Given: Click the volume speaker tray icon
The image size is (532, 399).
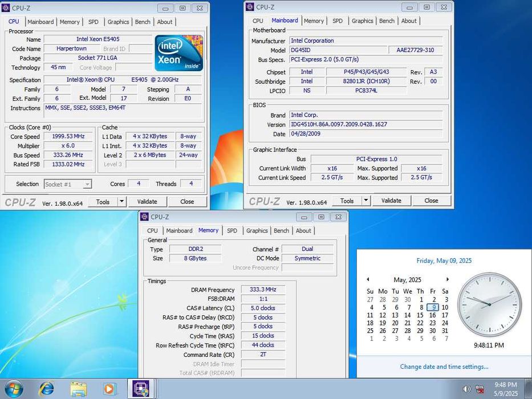Looking at the screenshot, I should [467, 389].
